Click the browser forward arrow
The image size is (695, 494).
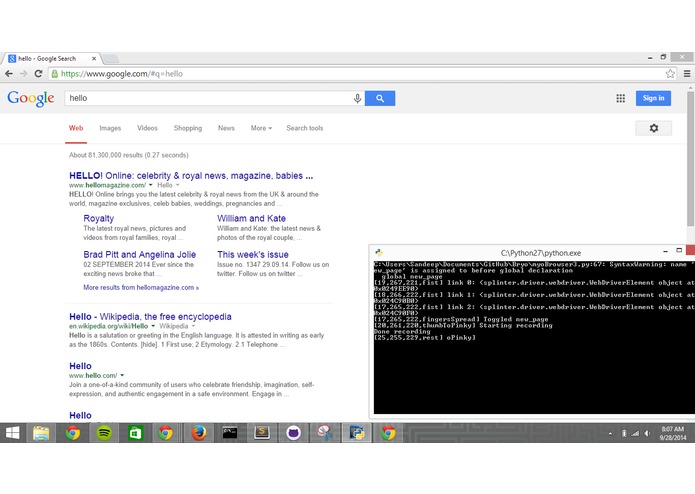coord(23,74)
